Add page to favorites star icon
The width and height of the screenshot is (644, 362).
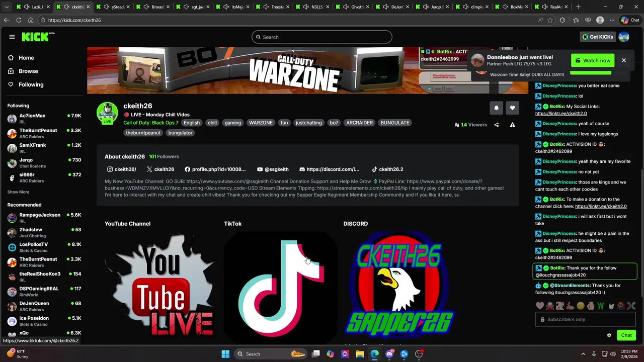pos(550,20)
